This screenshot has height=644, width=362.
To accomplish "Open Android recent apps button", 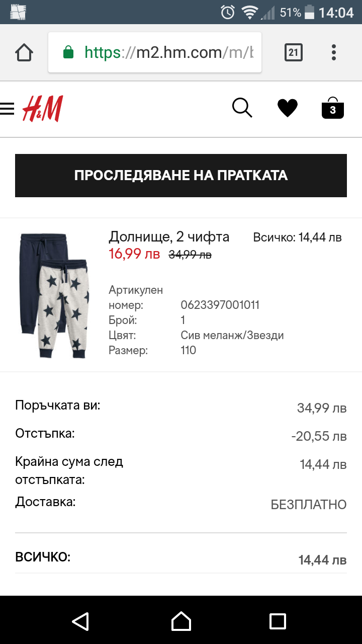I will tap(278, 621).
